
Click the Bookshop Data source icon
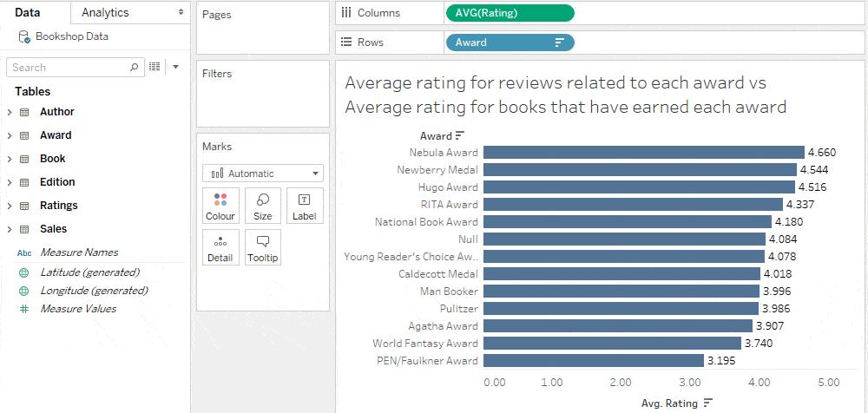tap(24, 36)
